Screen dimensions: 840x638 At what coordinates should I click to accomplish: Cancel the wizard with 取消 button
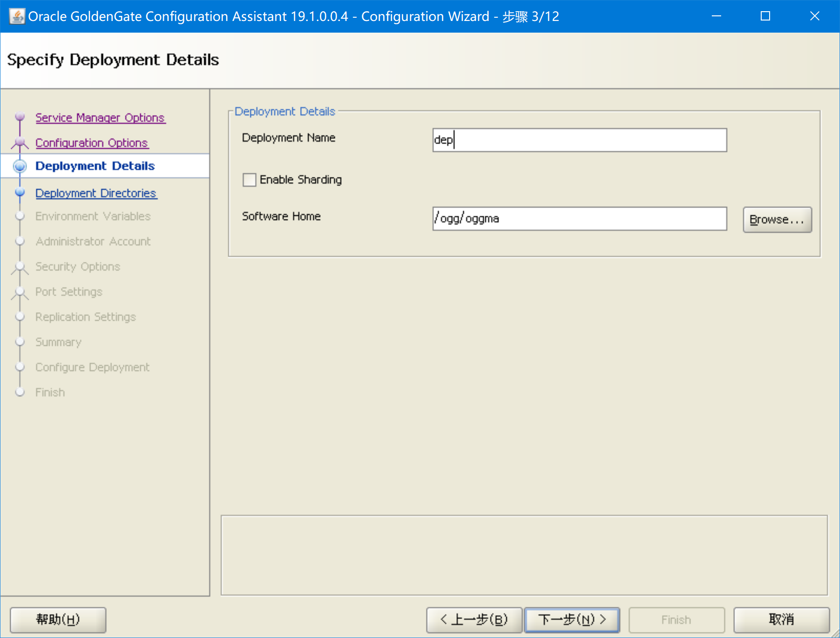tap(781, 619)
